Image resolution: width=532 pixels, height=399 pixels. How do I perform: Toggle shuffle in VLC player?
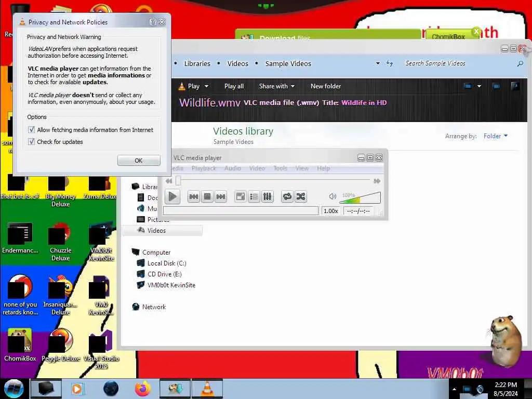(x=301, y=196)
